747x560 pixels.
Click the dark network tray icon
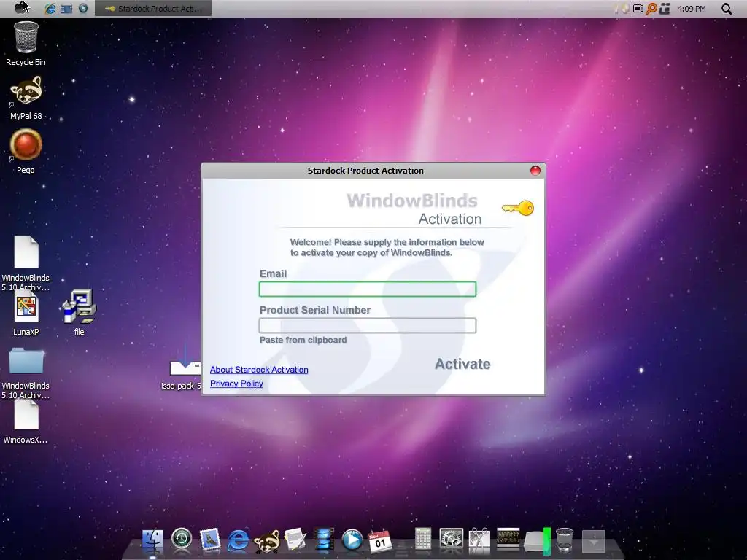click(665, 9)
